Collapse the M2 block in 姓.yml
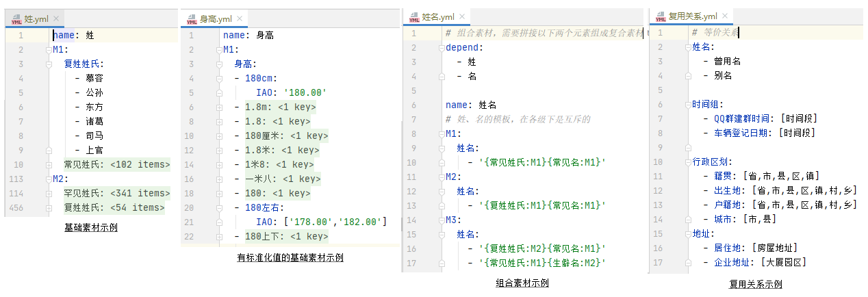The width and height of the screenshot is (868, 297). pyautogui.click(x=49, y=179)
